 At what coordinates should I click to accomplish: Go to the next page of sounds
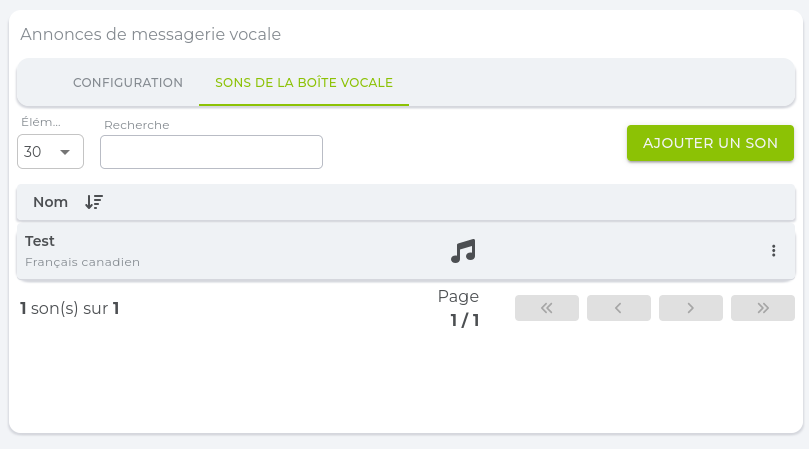coord(691,308)
